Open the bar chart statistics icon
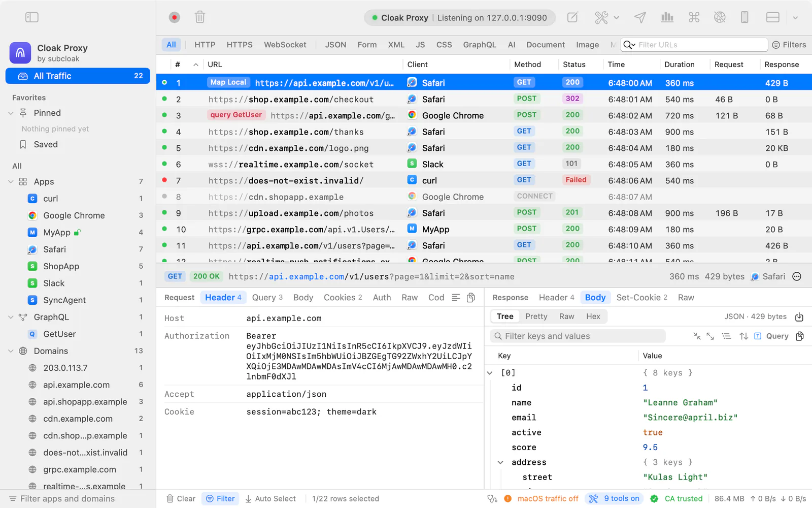 click(667, 17)
